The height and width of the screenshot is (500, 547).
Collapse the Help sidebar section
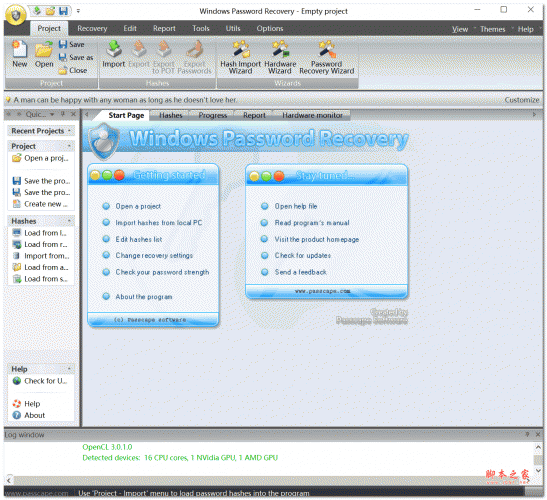click(x=69, y=369)
